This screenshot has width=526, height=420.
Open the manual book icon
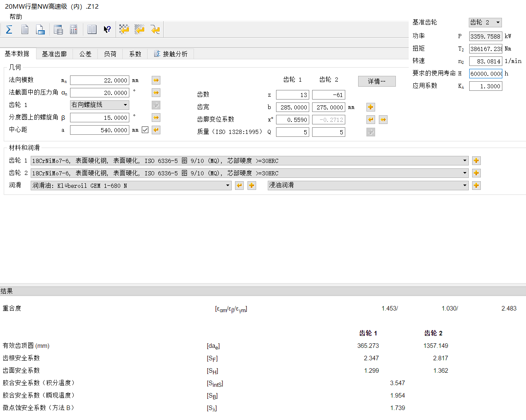click(x=92, y=29)
